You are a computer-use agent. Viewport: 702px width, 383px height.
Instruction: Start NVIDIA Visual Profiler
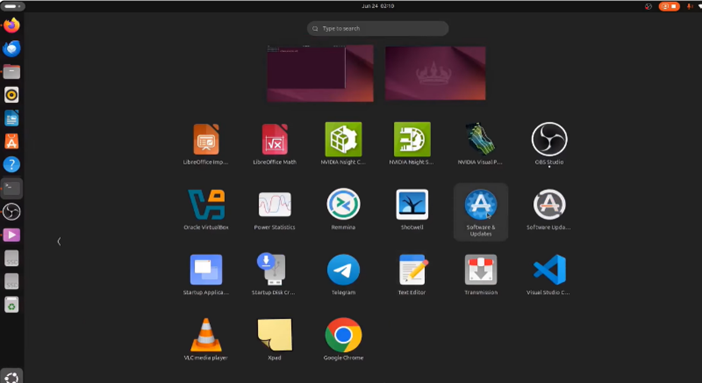pyautogui.click(x=480, y=144)
